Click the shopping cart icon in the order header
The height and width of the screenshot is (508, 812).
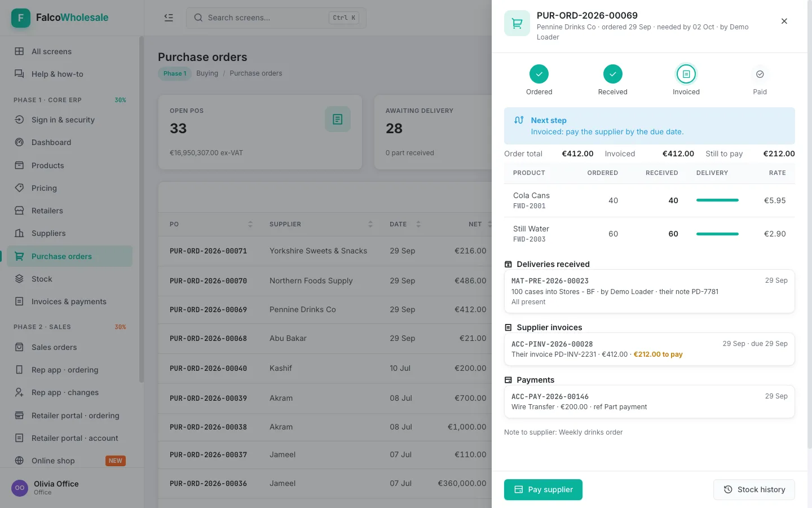(x=517, y=23)
